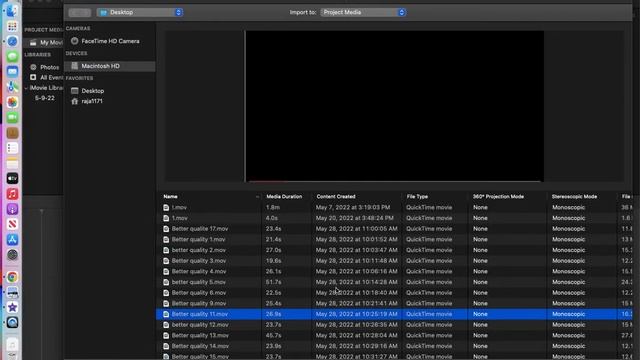
Task: Open News app in dock
Action: (12, 224)
